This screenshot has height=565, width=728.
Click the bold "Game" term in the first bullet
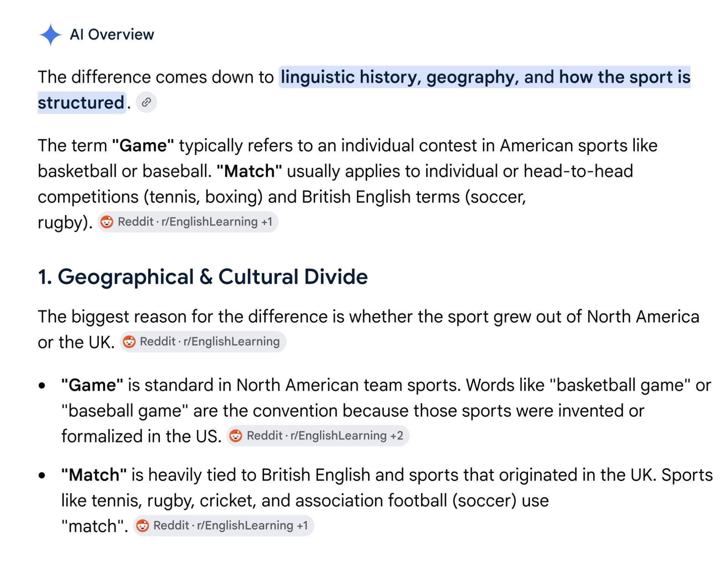92,385
